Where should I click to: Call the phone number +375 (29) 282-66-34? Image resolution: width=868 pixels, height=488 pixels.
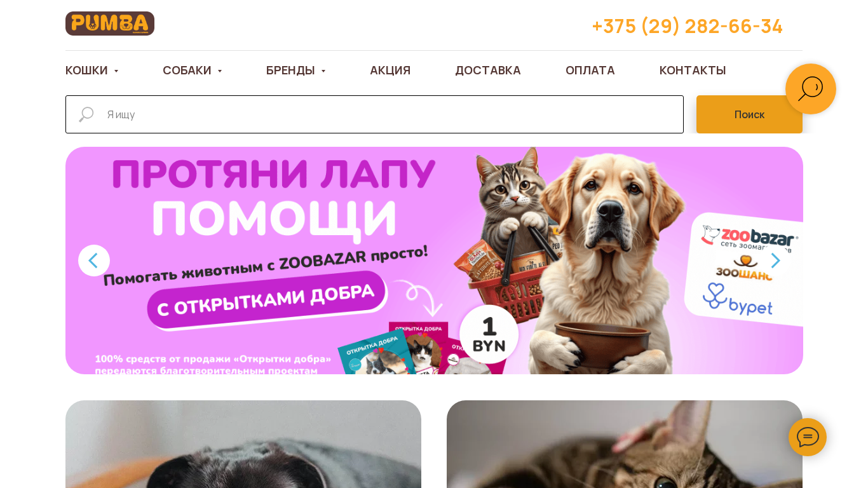(x=687, y=26)
